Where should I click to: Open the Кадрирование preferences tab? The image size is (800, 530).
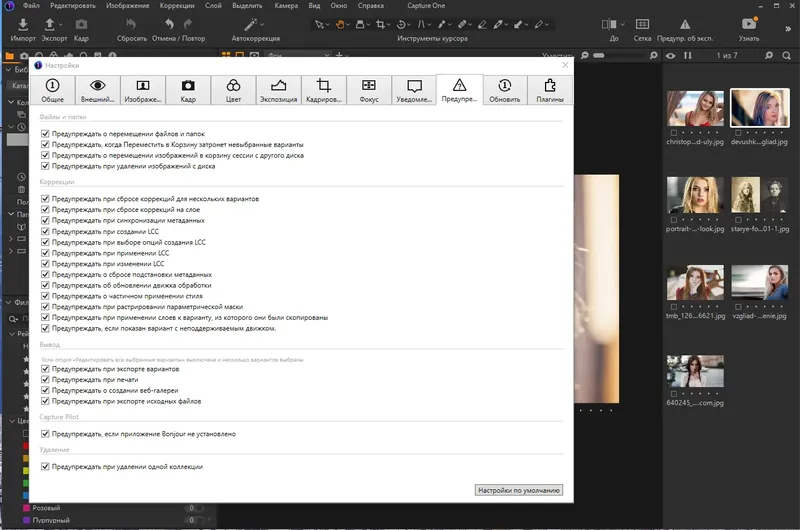(323, 90)
